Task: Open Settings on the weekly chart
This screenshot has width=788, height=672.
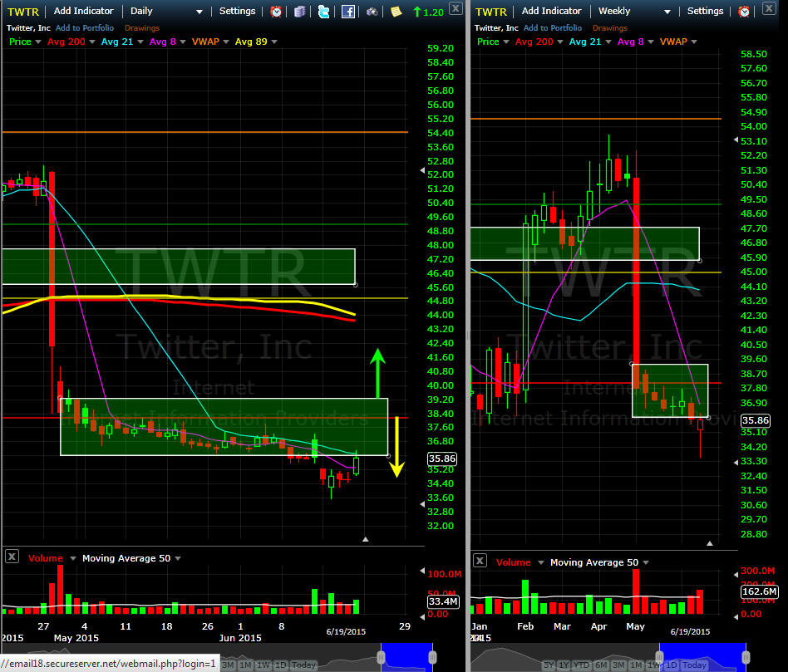Action: click(x=705, y=12)
